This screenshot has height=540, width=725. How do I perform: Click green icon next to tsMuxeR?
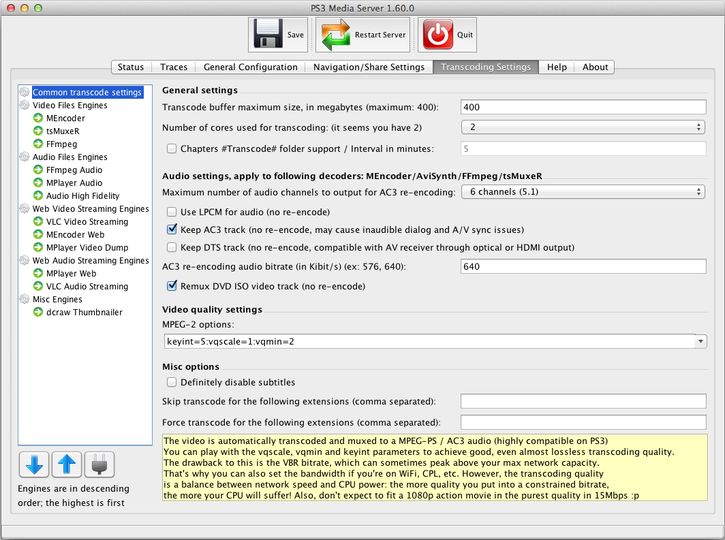pos(38,131)
